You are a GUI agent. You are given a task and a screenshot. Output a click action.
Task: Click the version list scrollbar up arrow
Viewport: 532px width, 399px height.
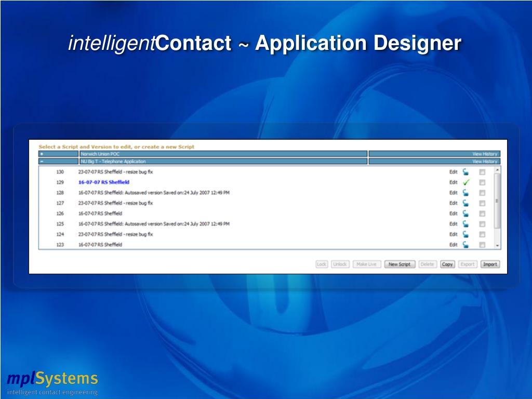pyautogui.click(x=497, y=170)
